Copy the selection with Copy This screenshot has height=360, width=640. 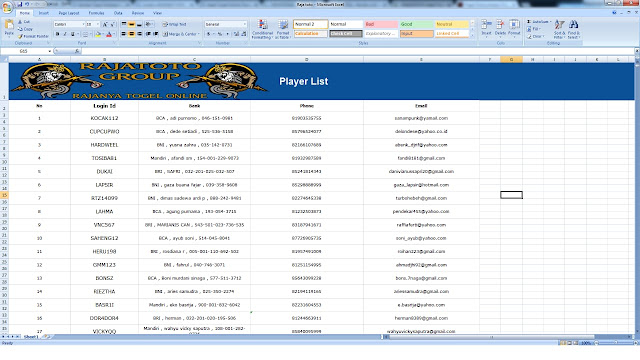click(x=25, y=29)
